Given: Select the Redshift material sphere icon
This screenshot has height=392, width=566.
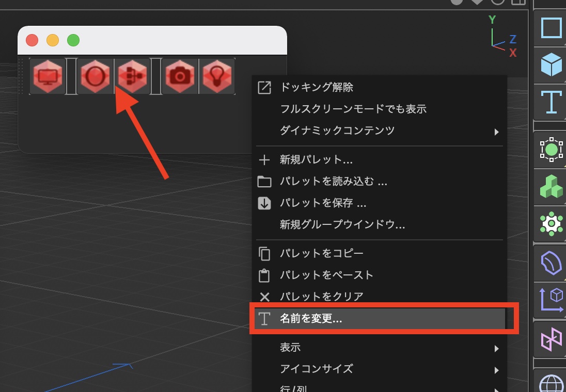Looking at the screenshot, I should point(95,76).
